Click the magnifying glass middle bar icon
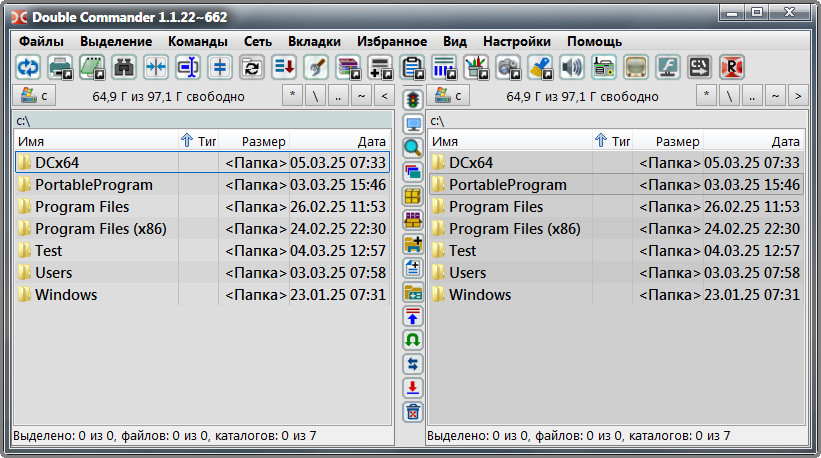This screenshot has width=821, height=458. click(413, 148)
